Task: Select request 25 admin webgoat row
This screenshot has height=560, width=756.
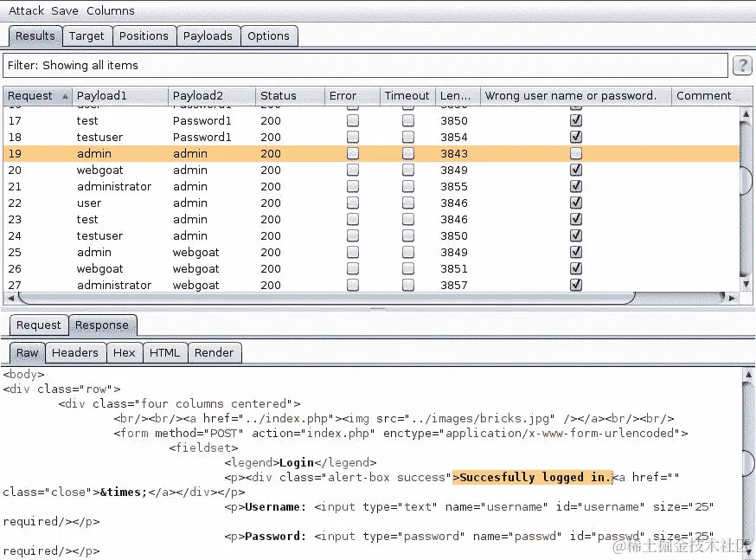Action: coord(371,252)
